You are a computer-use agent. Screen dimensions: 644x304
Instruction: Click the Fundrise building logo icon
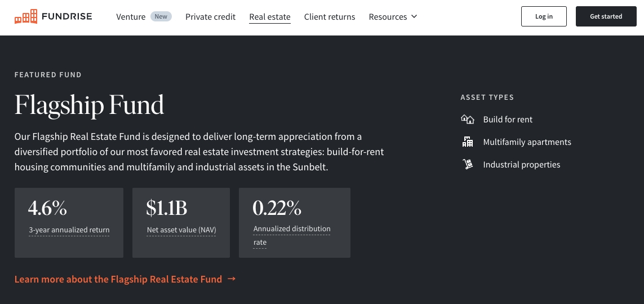pos(26,17)
